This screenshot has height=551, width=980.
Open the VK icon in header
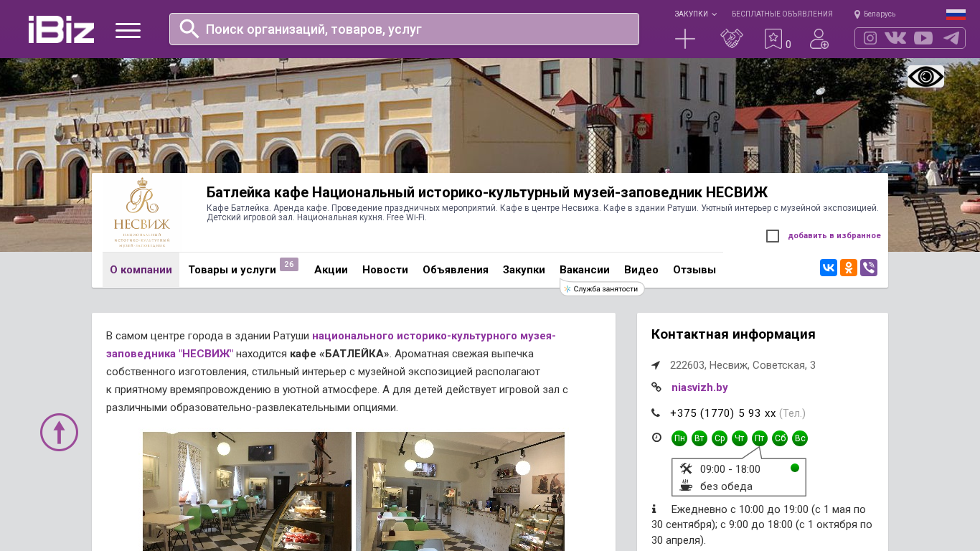click(895, 38)
